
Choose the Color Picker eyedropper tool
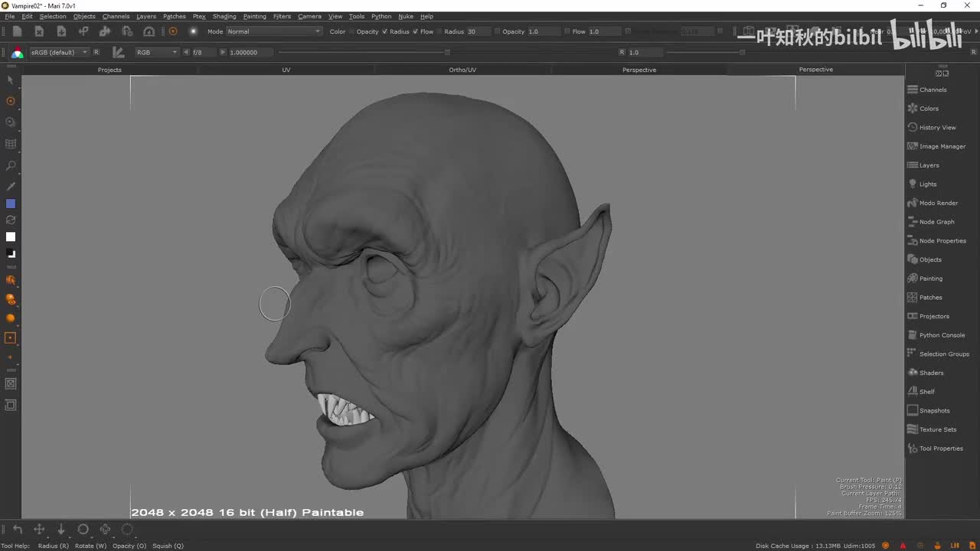click(x=11, y=186)
